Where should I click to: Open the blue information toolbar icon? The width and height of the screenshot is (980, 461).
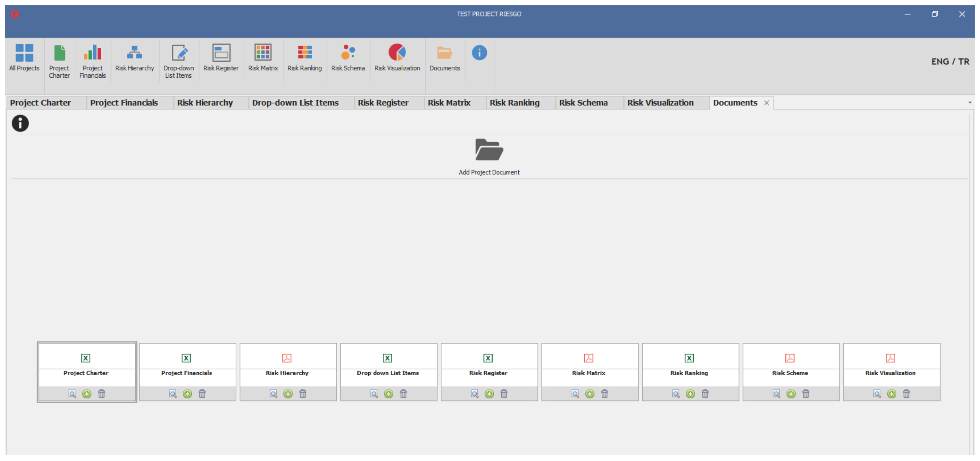[479, 53]
